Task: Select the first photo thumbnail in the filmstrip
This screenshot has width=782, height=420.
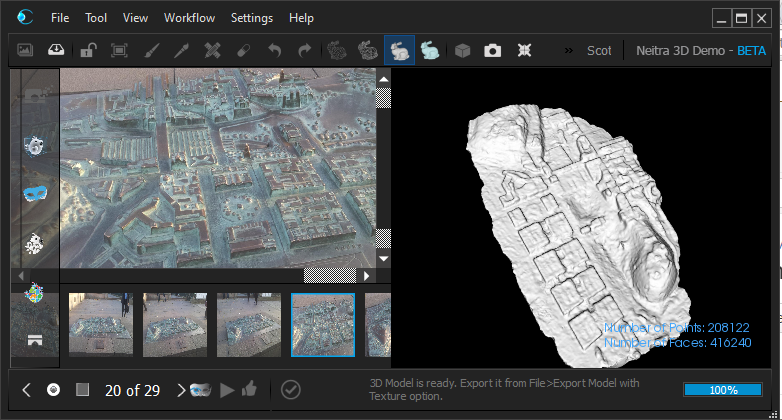Action: (x=101, y=325)
